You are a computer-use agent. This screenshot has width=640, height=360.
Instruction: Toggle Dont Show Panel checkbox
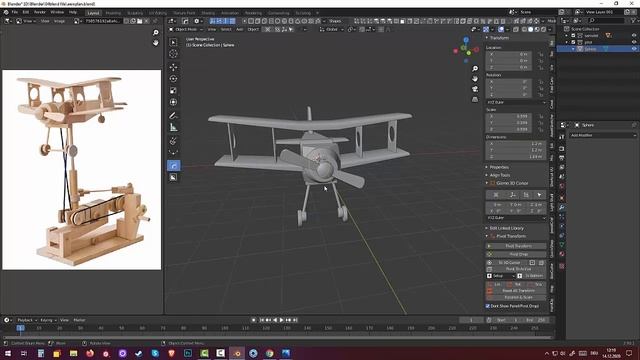(x=488, y=306)
